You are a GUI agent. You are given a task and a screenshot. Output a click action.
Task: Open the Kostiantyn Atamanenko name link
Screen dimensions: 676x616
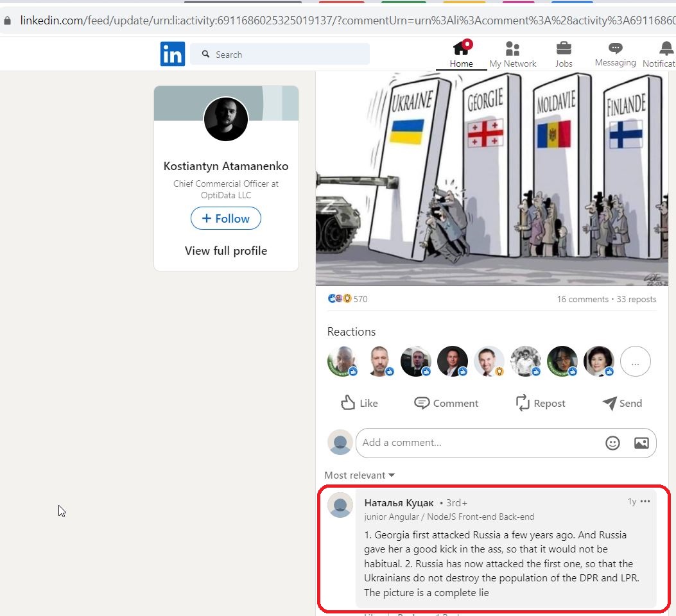pyautogui.click(x=226, y=166)
